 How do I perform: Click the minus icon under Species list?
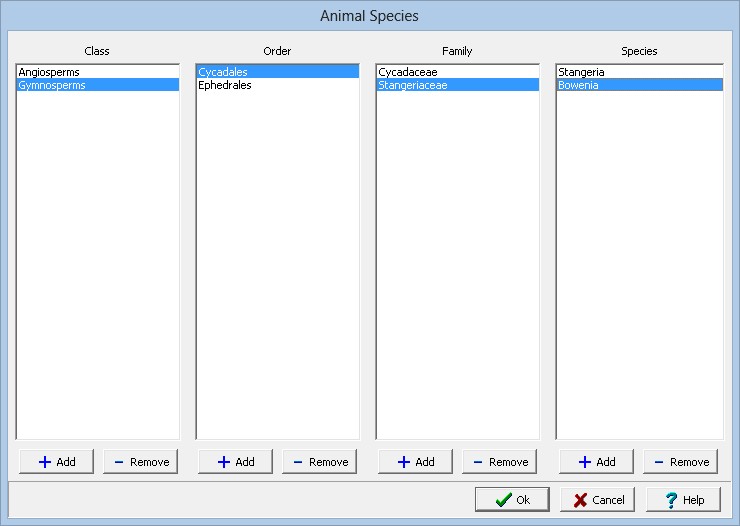(658, 462)
